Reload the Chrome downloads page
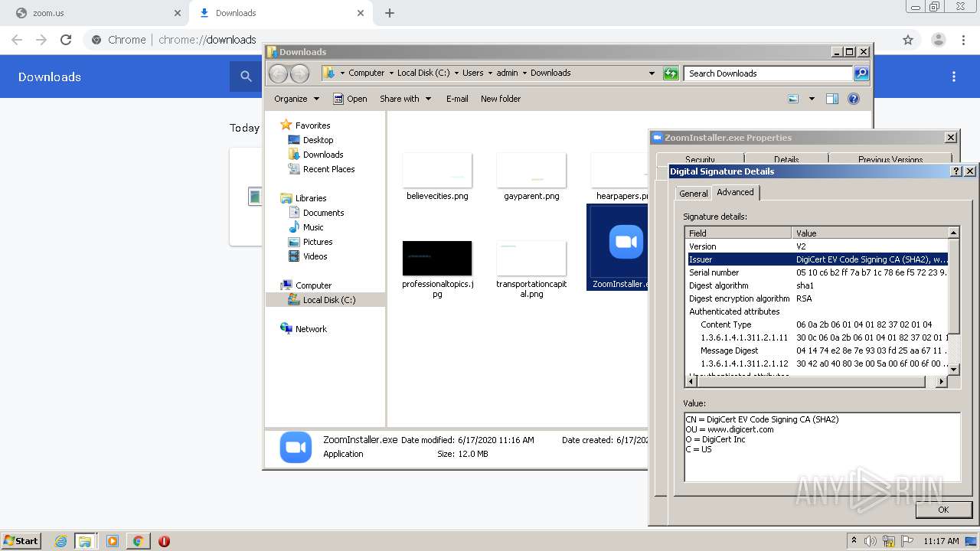Viewport: 980px width, 551px height. point(66,40)
